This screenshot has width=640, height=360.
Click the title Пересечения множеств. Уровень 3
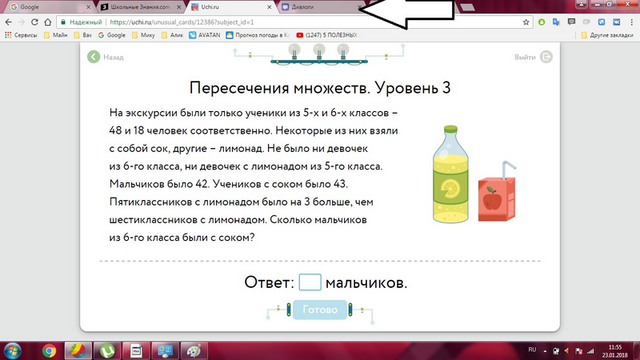(320, 88)
